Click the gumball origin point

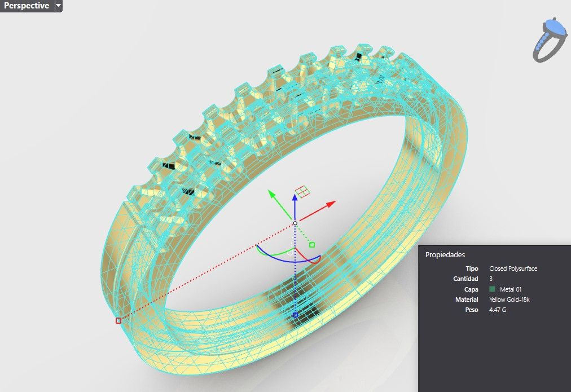point(295,223)
